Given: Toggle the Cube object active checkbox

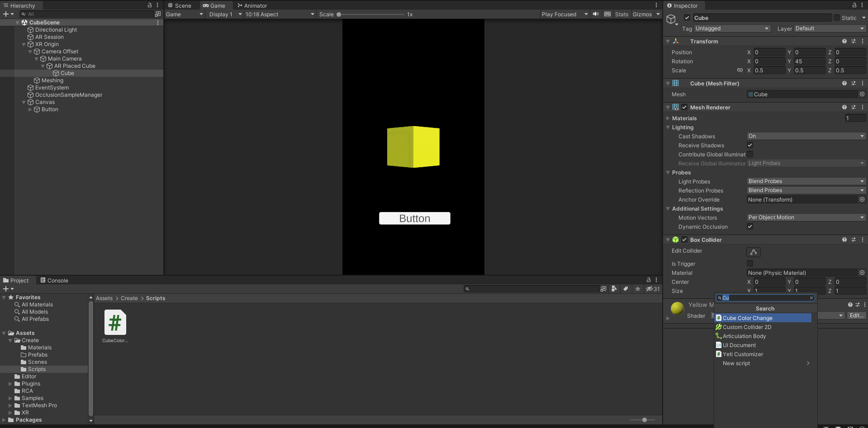Looking at the screenshot, I should (x=687, y=18).
